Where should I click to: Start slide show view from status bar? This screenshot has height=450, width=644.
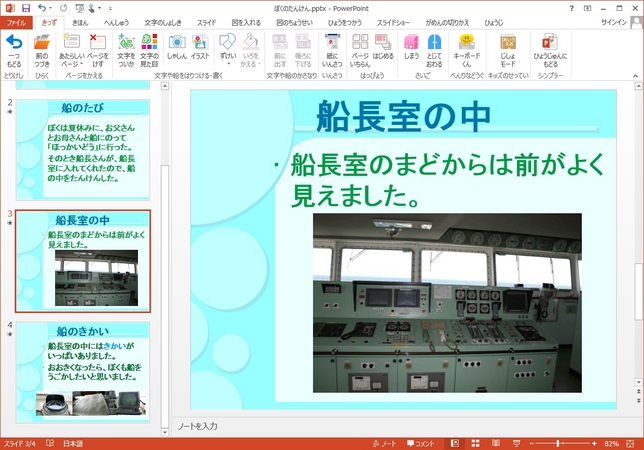tap(516, 443)
